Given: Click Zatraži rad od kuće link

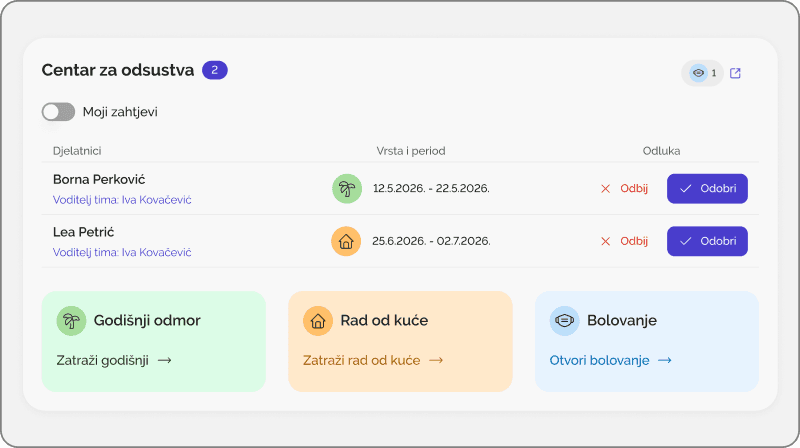Looking at the screenshot, I should pos(361,360).
